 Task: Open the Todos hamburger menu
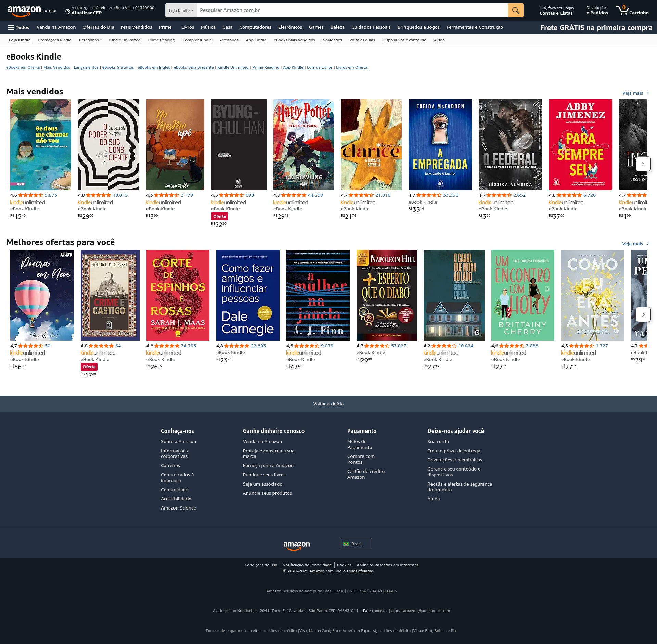point(18,27)
